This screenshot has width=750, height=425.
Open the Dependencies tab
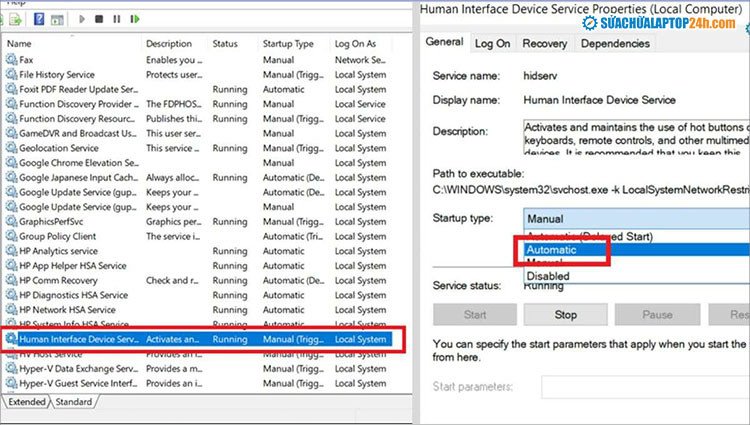pos(615,44)
